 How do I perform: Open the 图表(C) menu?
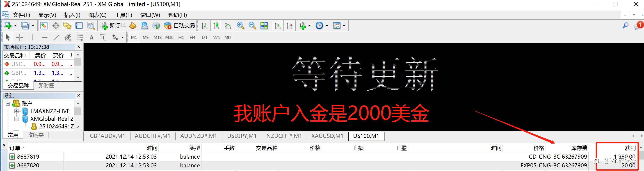click(98, 15)
